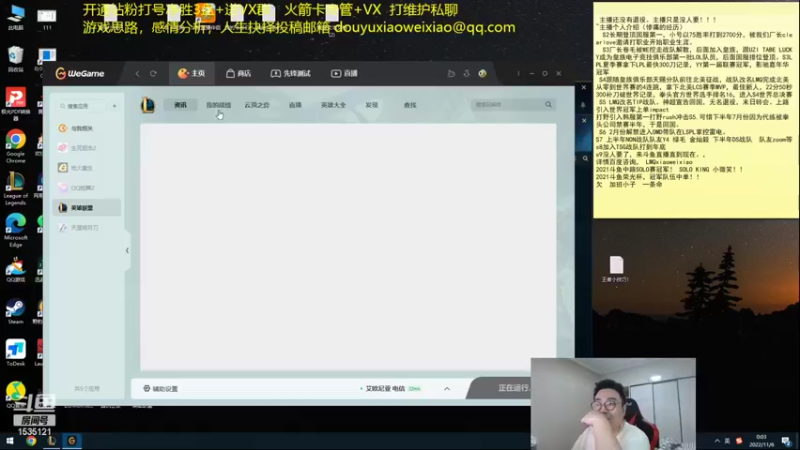Collapse the sidebar with the left chevron
Viewport: 800px width, 450px height.
127,251
